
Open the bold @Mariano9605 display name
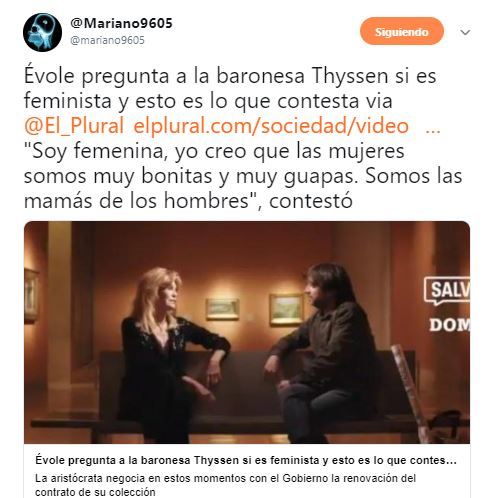point(121,24)
